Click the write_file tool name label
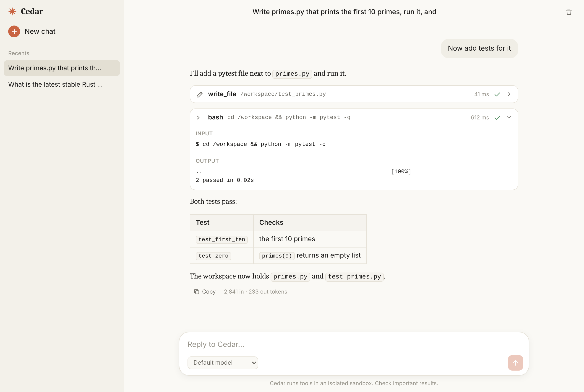Image resolution: width=584 pixels, height=392 pixels. tap(222, 94)
